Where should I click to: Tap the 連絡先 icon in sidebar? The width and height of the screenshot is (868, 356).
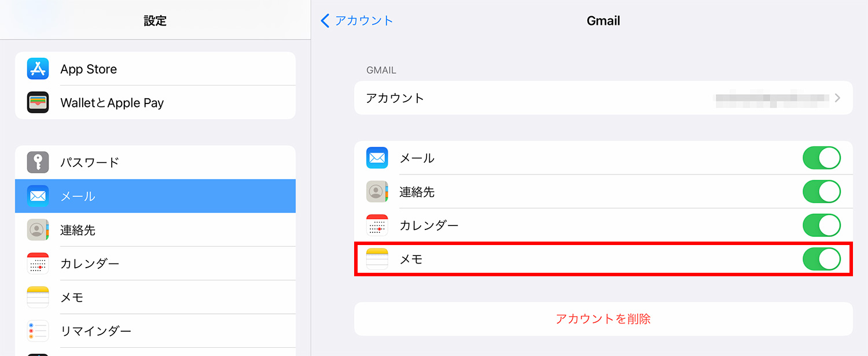click(x=38, y=230)
